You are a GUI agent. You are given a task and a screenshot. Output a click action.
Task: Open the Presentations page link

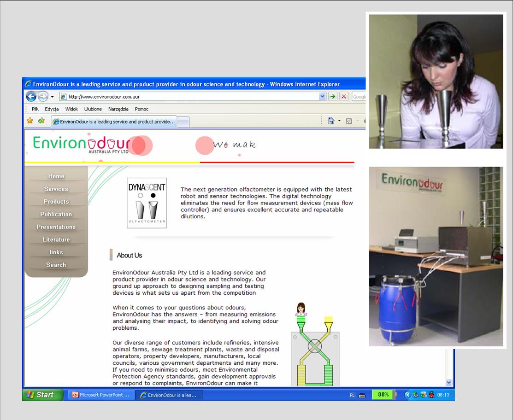tap(56, 227)
